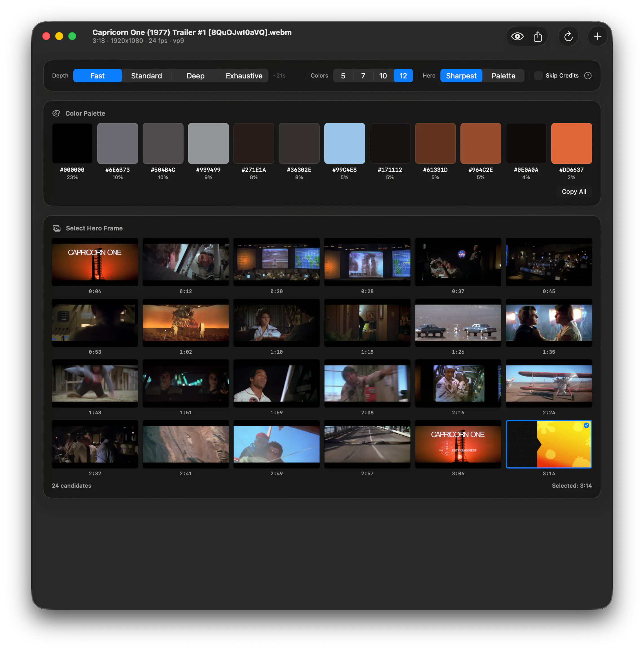Click the video metadata line '3:18 · 1920x1080'
644x651 pixels.
(138, 41)
